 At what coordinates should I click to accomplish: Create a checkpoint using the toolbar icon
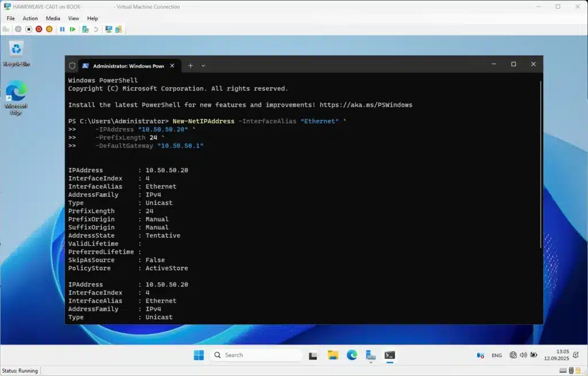85,29
